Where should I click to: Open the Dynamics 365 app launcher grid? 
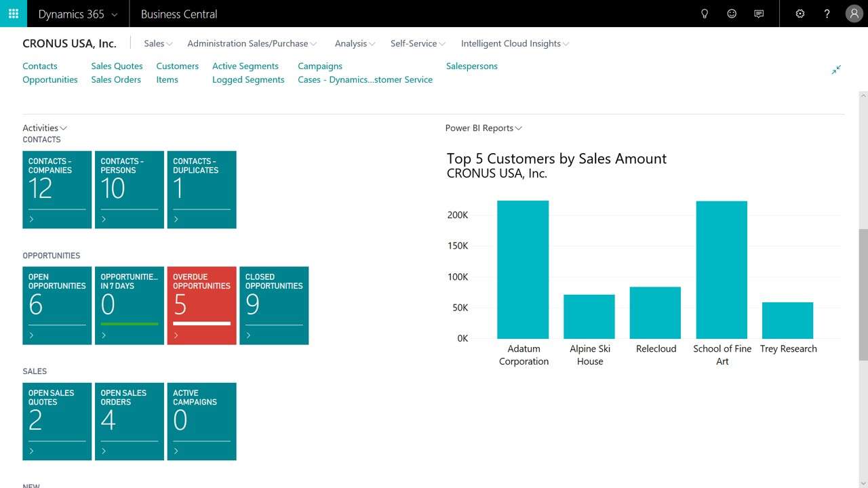click(x=13, y=14)
